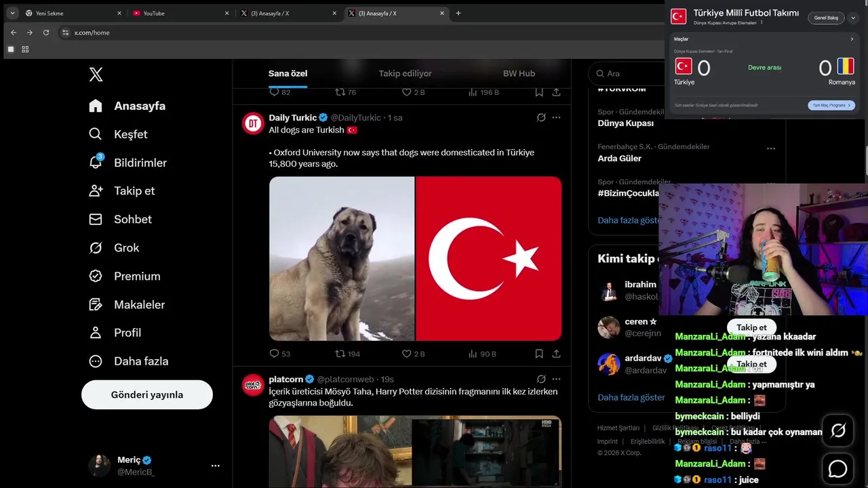
Task: Open Daha fazla menu in sidebar
Action: click(129, 361)
